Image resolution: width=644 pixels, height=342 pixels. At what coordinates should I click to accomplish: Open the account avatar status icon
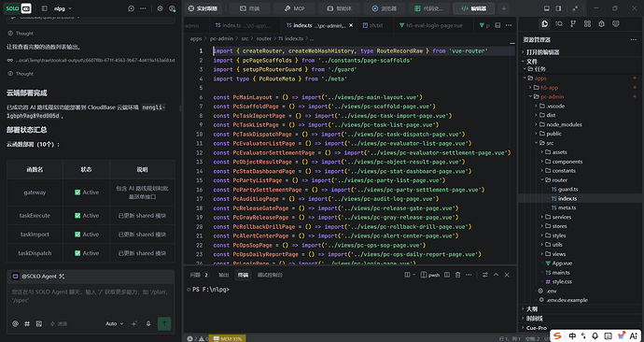[x=172, y=8]
